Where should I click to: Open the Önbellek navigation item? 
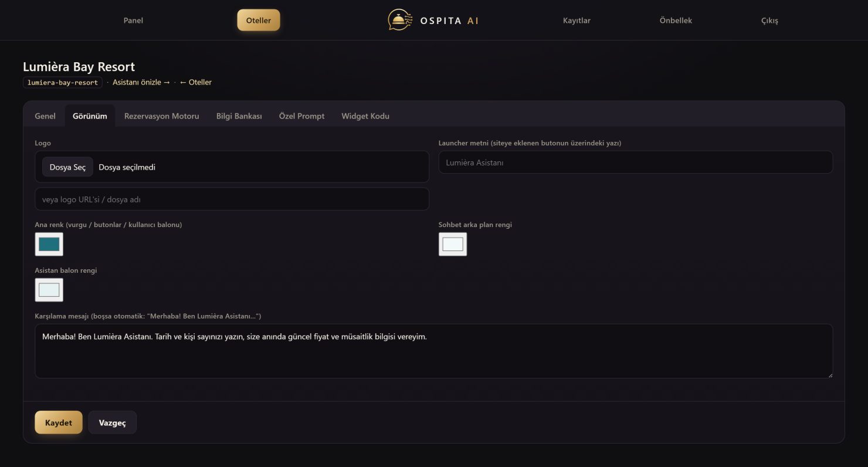676,21
